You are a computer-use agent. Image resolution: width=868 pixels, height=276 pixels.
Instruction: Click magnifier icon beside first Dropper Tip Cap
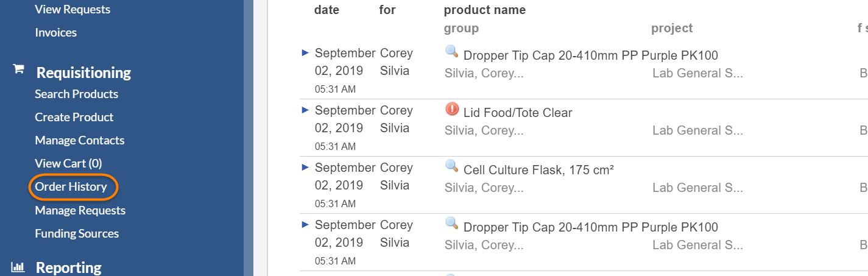pos(452,52)
